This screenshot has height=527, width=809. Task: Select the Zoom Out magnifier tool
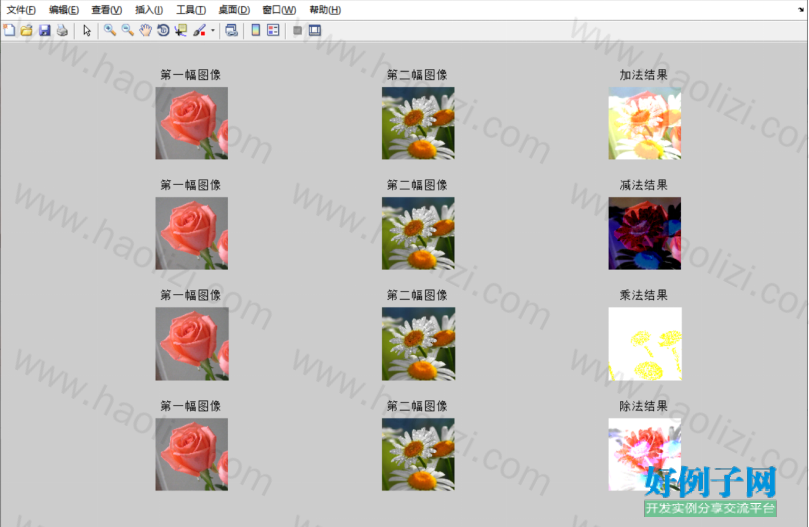click(127, 30)
